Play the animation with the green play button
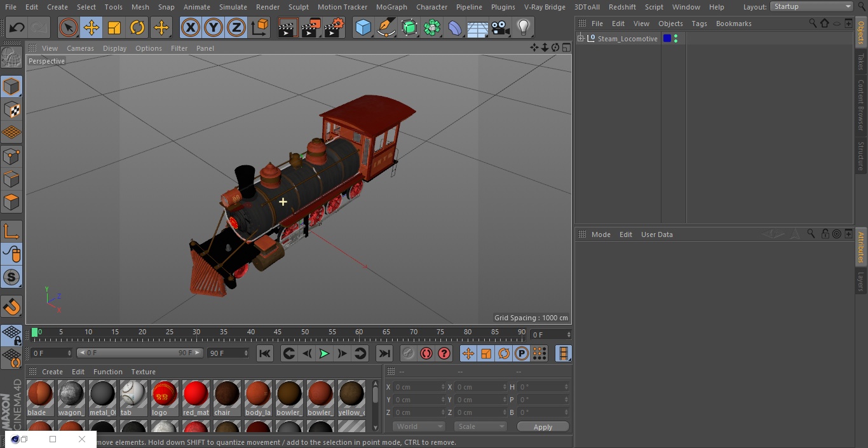The width and height of the screenshot is (868, 448). [324, 353]
